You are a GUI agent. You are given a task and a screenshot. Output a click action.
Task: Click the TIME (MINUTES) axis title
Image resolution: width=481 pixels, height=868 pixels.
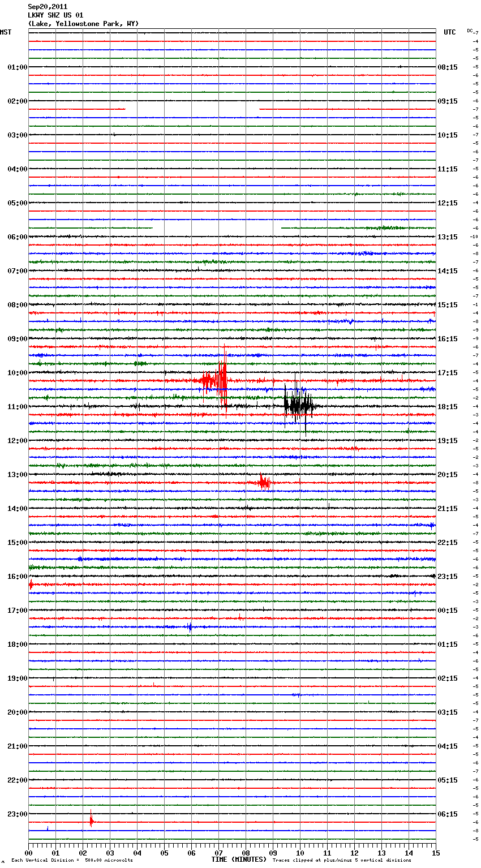coord(239,860)
